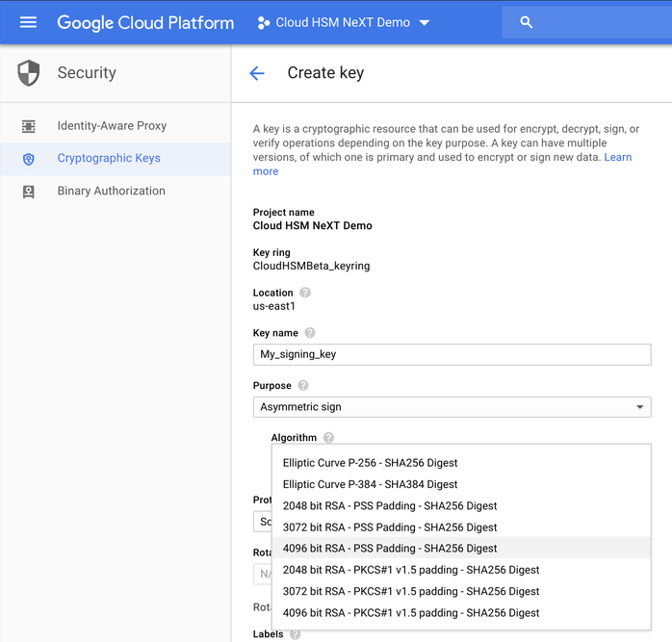
Task: Choose 4096 bit RSA PKCS#1 v1.5 option
Action: tap(461, 613)
